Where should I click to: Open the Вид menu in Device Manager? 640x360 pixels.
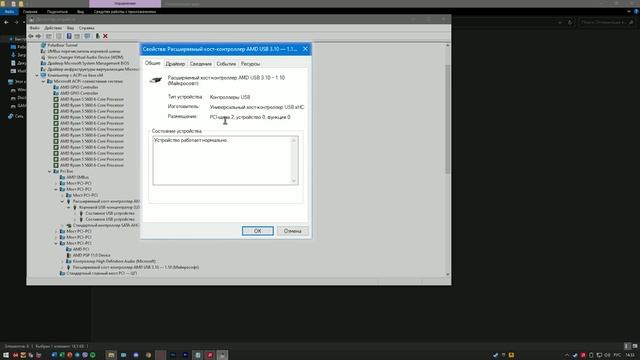coord(70,28)
